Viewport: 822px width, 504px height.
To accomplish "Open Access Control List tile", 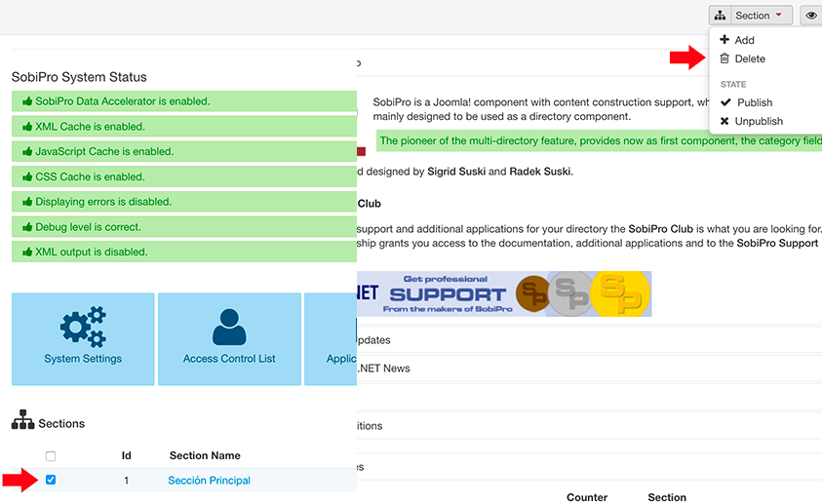I will [229, 339].
